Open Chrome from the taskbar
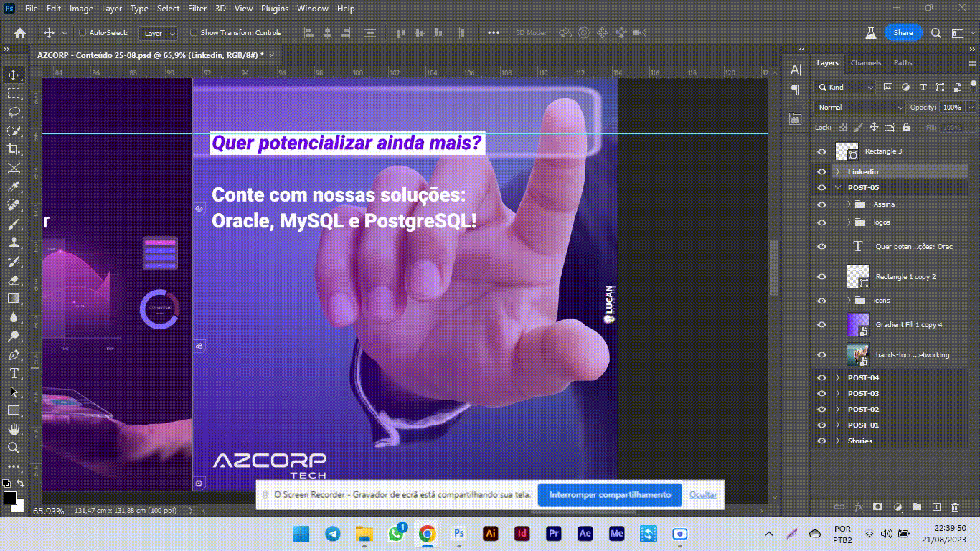The height and width of the screenshot is (551, 980). pyautogui.click(x=427, y=534)
